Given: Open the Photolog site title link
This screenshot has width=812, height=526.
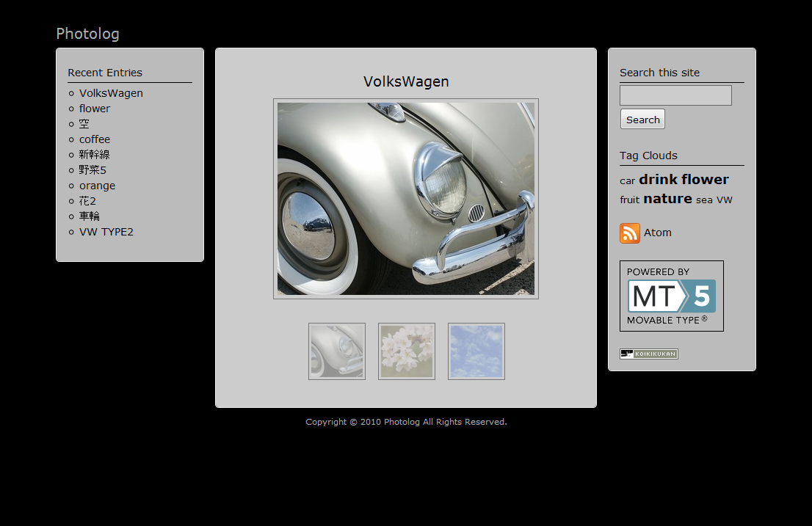Looking at the screenshot, I should coord(87,34).
